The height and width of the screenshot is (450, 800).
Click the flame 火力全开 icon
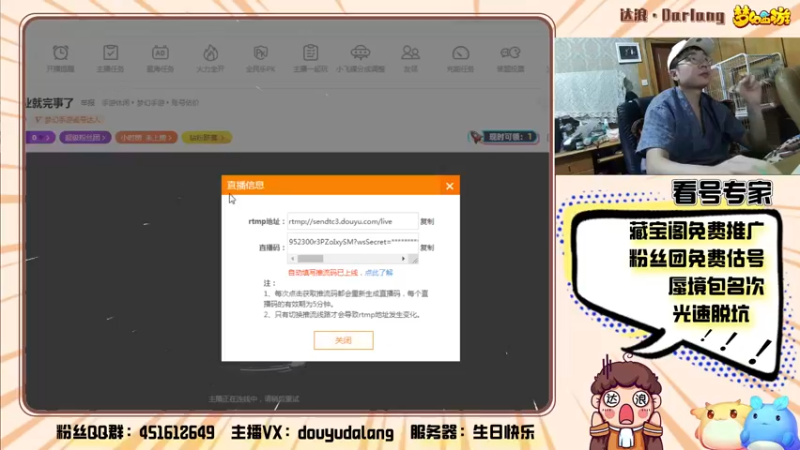[x=210, y=58]
